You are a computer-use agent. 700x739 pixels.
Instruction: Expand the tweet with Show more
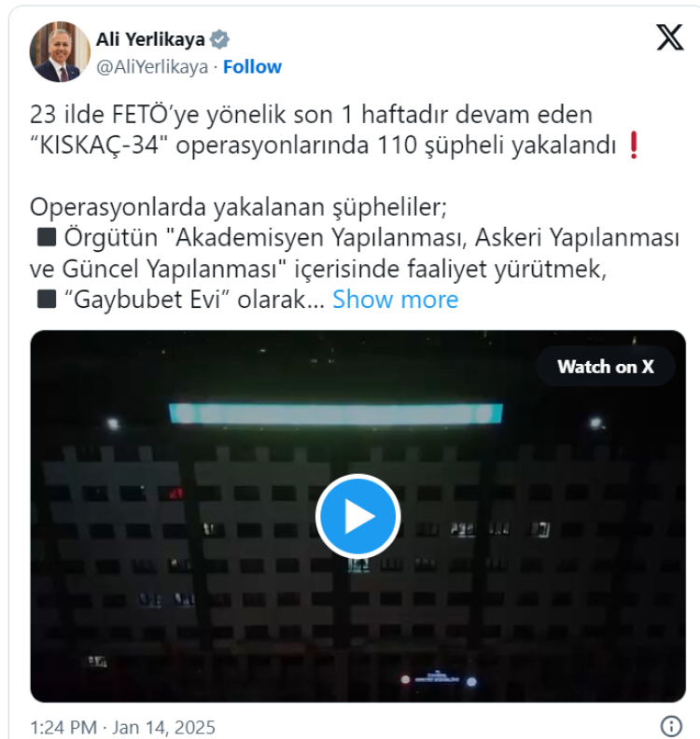tap(395, 300)
